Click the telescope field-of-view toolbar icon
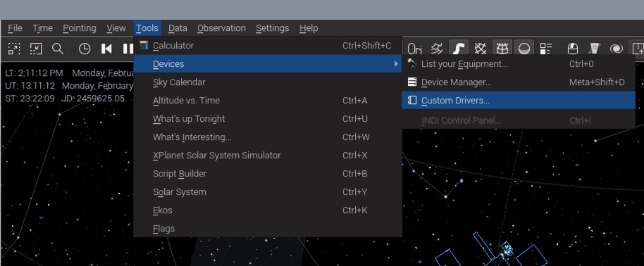Image resolution: width=644 pixels, height=266 pixels. tap(594, 49)
